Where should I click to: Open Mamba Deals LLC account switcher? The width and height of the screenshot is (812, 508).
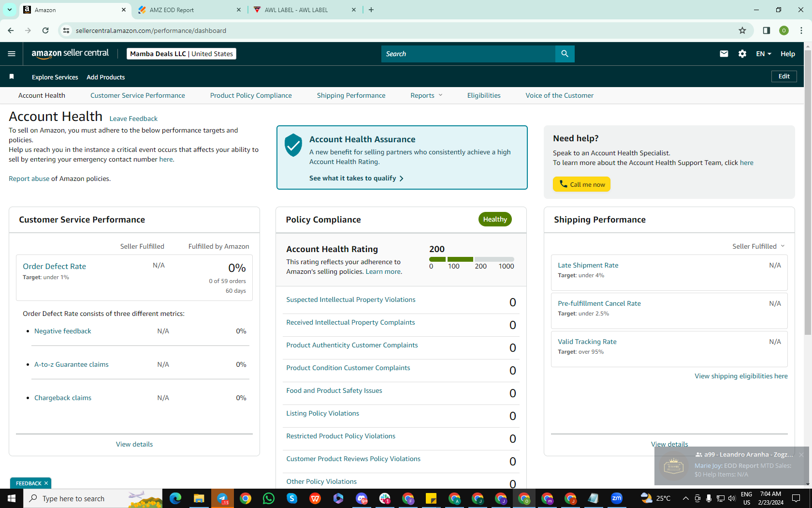(x=181, y=54)
